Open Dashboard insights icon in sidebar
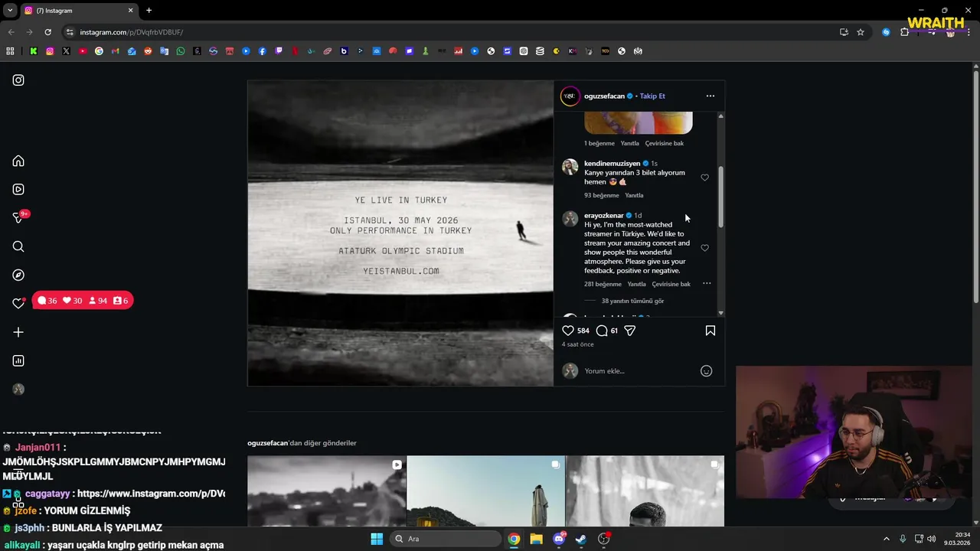980x551 pixels. tap(18, 360)
